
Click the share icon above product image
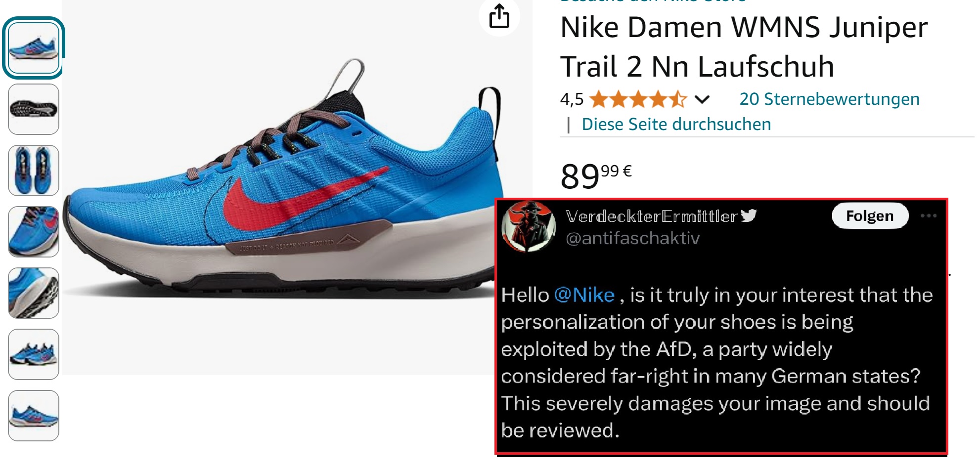(x=499, y=17)
